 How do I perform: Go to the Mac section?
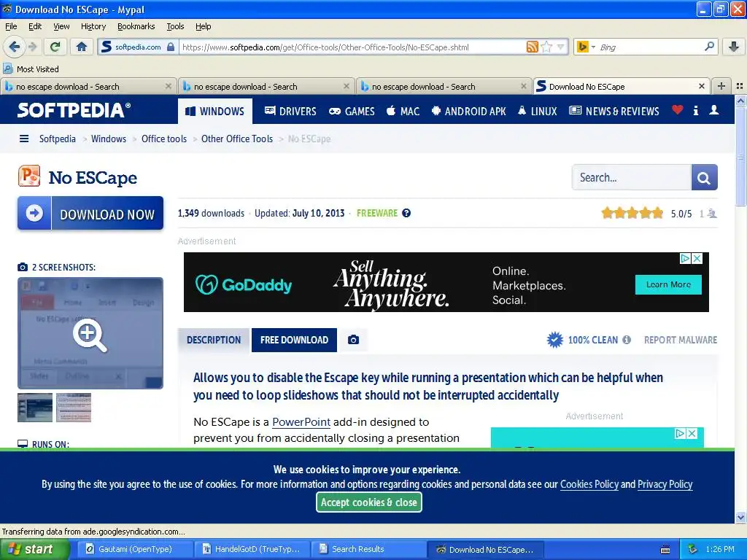coord(403,112)
